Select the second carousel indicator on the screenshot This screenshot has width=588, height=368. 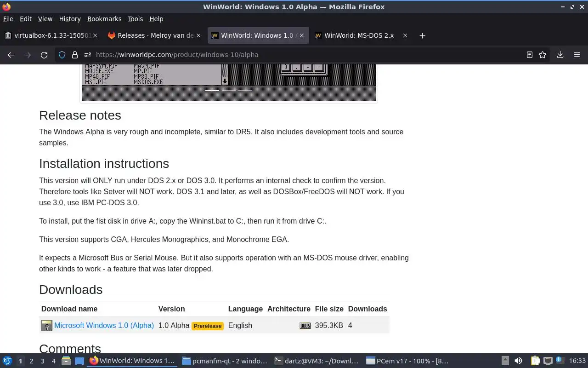point(229,90)
